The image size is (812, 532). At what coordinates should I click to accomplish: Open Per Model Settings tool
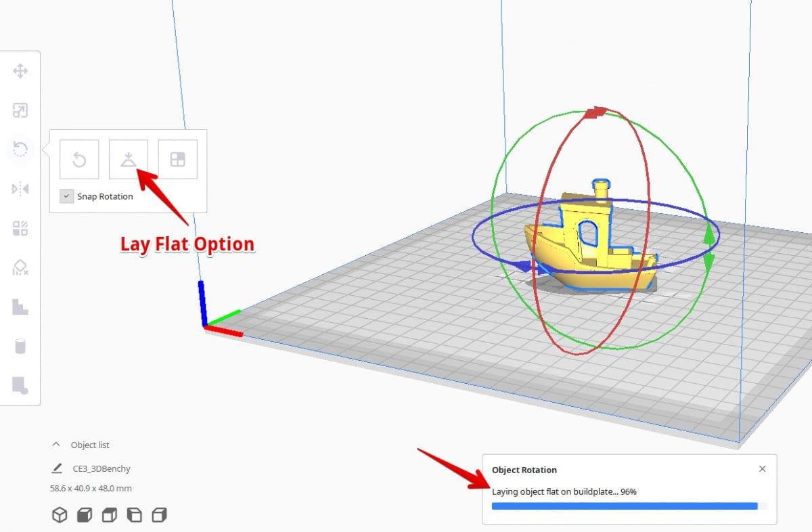[x=20, y=228]
